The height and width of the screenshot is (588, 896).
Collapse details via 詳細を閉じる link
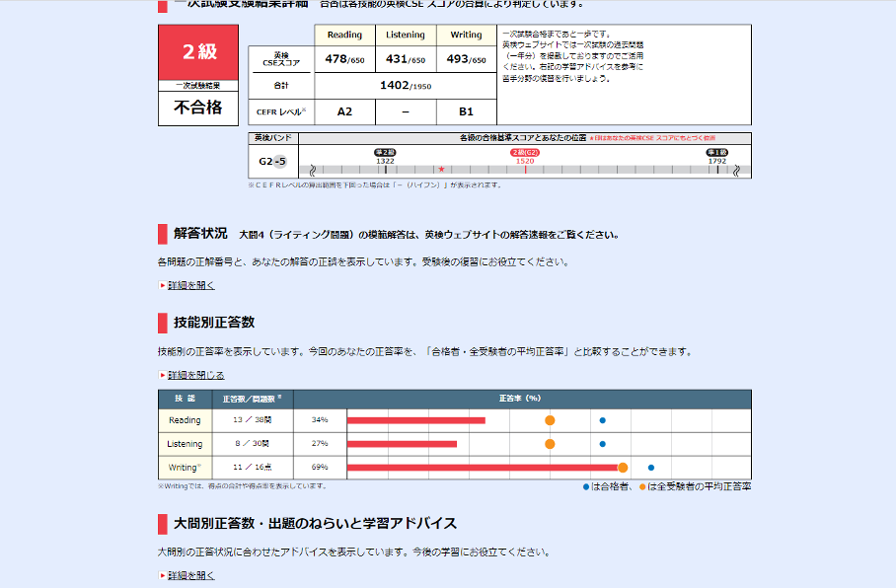click(x=195, y=375)
